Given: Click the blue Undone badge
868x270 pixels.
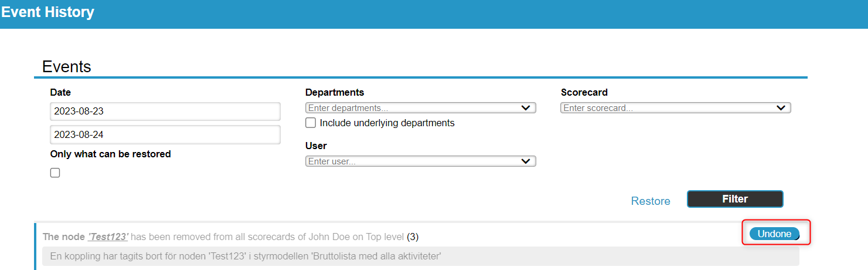Looking at the screenshot, I should (774, 234).
